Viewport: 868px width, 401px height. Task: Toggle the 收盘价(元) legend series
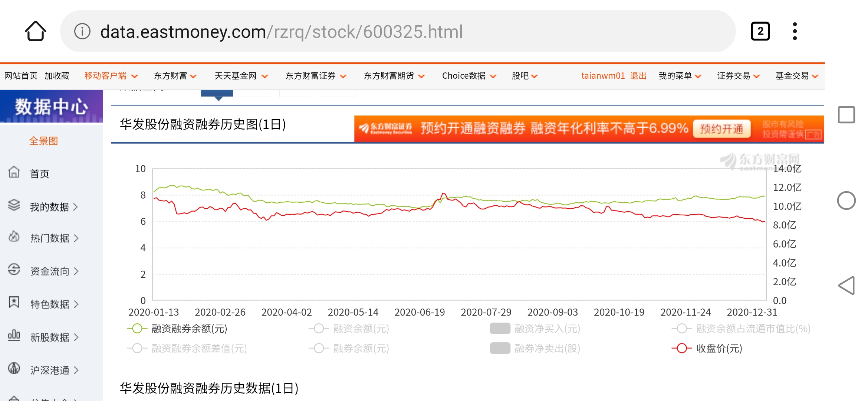(707, 348)
